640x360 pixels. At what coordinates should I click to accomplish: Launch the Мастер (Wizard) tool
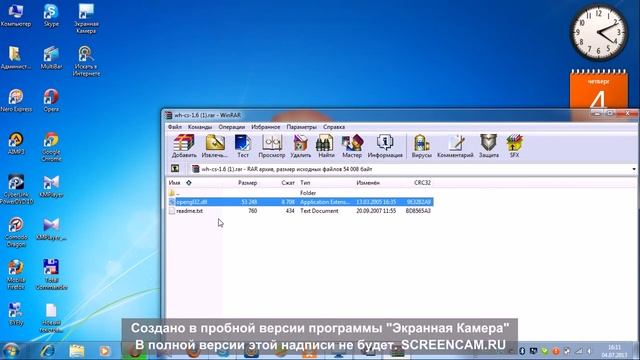[x=352, y=146]
